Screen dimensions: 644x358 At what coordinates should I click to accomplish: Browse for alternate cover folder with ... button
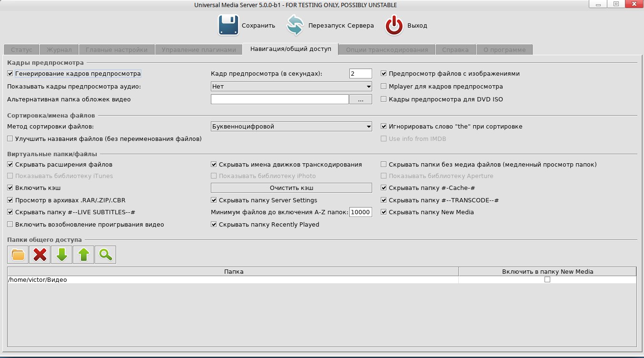361,99
